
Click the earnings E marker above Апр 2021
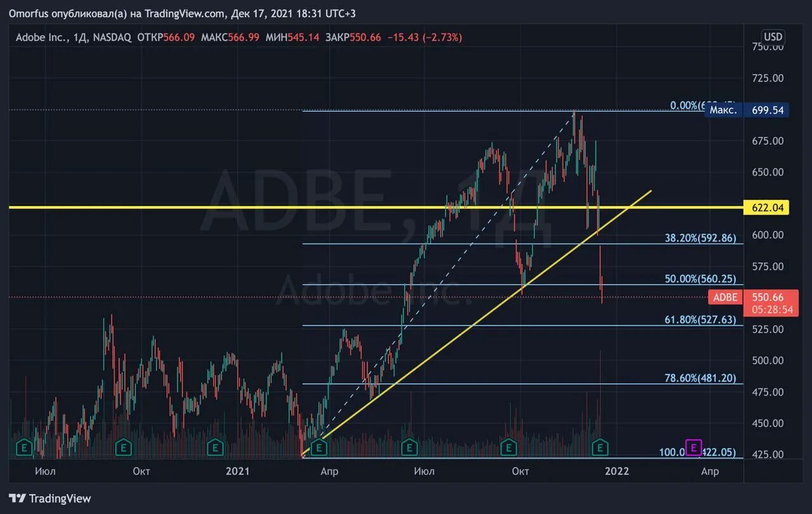[x=319, y=447]
